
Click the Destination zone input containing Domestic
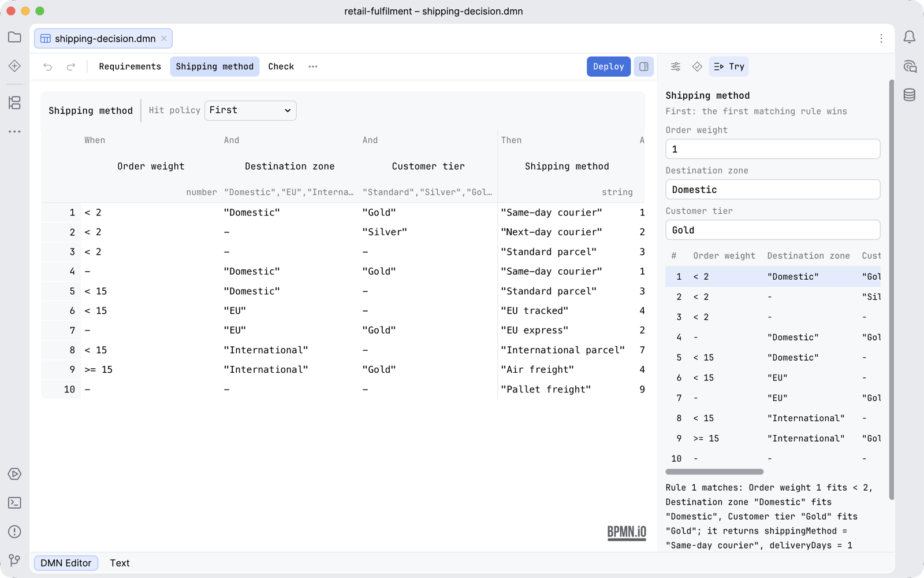coord(773,190)
